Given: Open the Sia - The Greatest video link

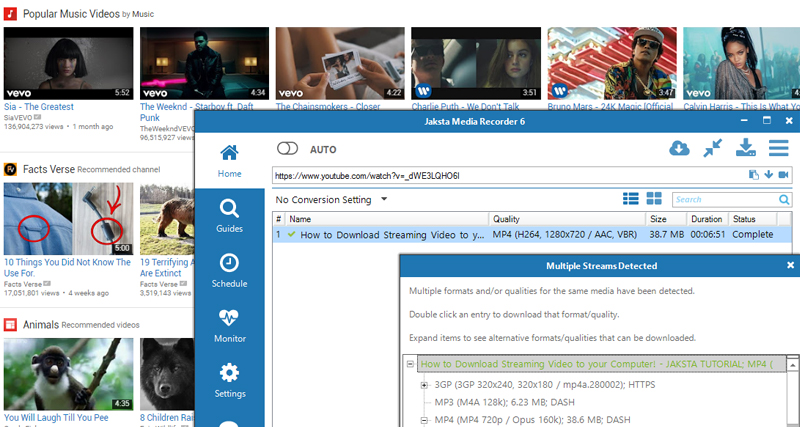Looking at the screenshot, I should (40, 105).
